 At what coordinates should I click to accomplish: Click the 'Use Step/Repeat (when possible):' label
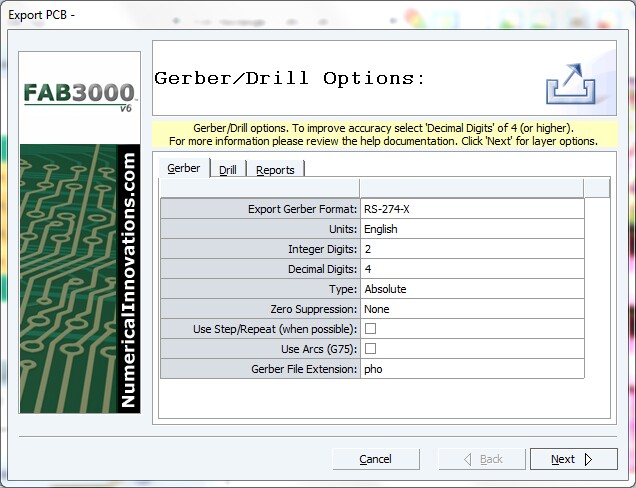pyautogui.click(x=275, y=329)
